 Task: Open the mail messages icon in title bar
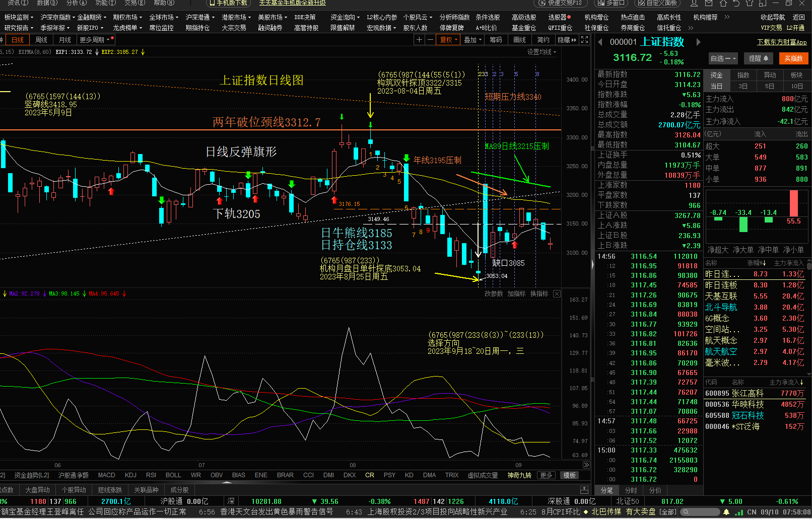click(709, 3)
